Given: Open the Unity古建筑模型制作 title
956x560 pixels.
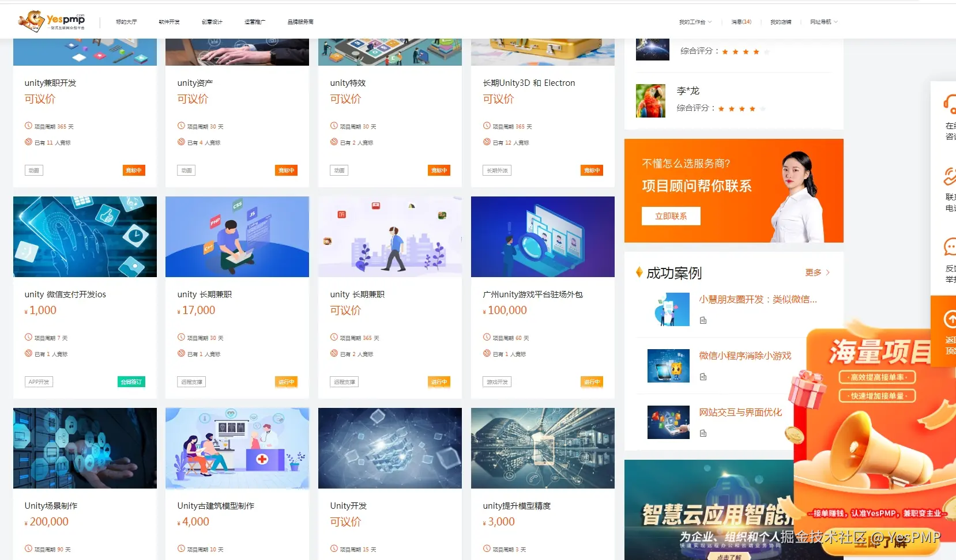Looking at the screenshot, I should pos(216,506).
